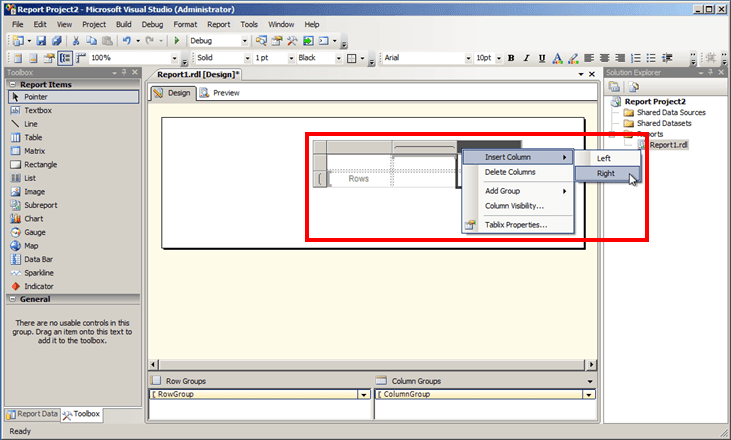Select the Matrix toolbox item
Image resolution: width=731 pixels, height=440 pixels.
pyautogui.click(x=74, y=151)
